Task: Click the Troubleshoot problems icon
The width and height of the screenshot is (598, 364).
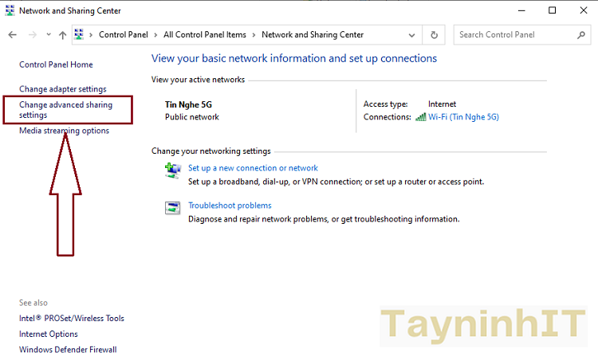Action: (x=172, y=208)
